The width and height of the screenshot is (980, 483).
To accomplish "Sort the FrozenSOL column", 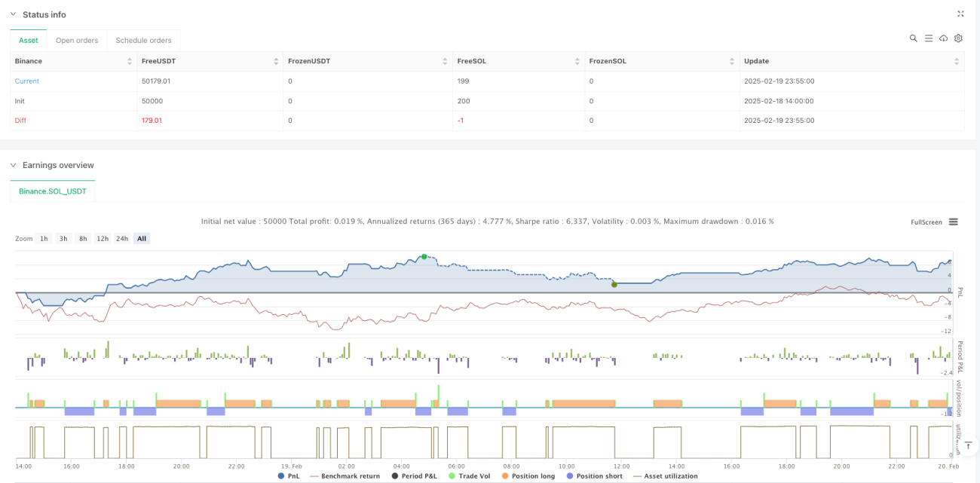I will click(731, 61).
